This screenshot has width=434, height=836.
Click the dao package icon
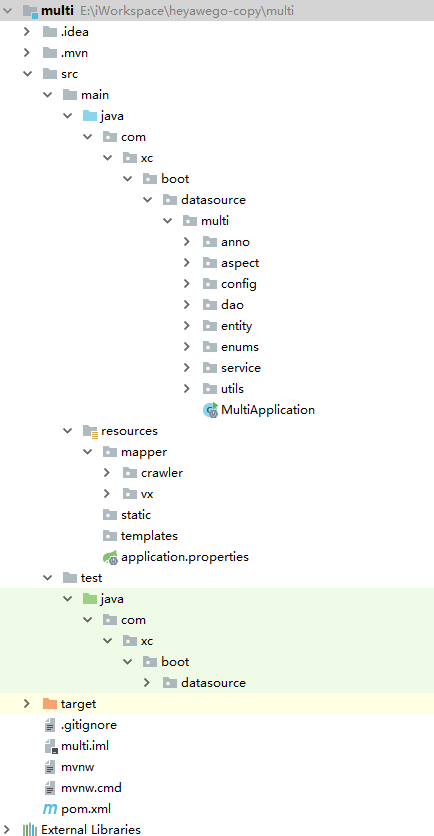point(210,305)
